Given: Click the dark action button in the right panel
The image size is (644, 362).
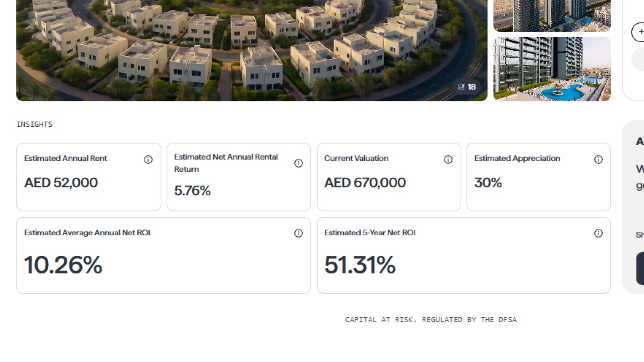Looking at the screenshot, I should (641, 269).
